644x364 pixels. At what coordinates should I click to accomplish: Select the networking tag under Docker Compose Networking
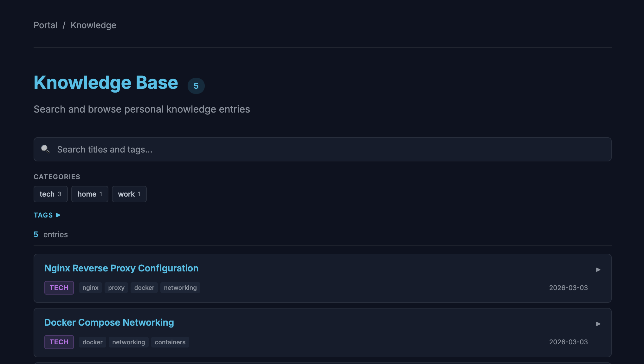(x=128, y=342)
